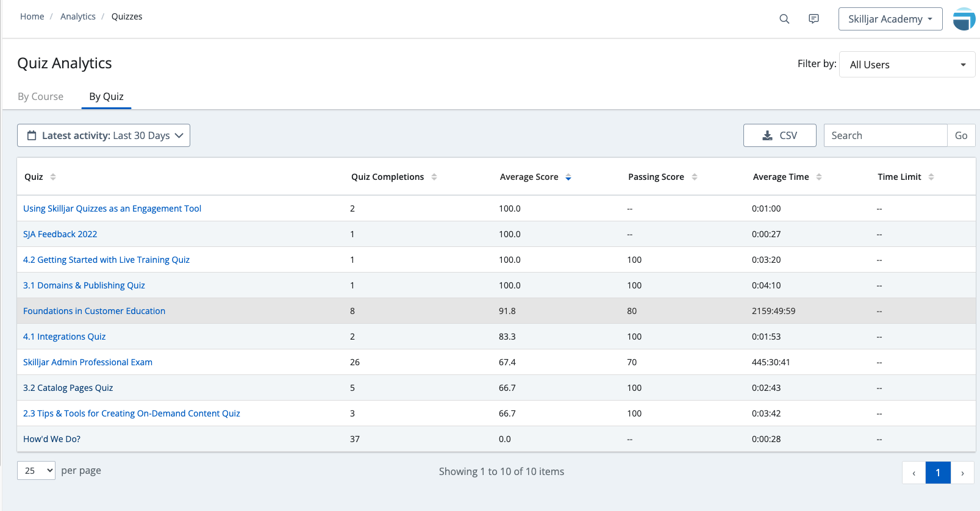This screenshot has width=980, height=511.
Task: Open 3.2 Catalog Pages Quiz
Action: tap(68, 388)
